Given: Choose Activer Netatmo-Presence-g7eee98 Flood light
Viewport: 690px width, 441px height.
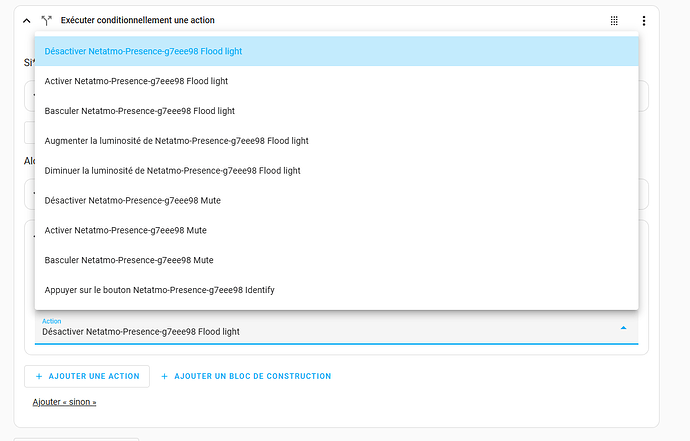Looking at the screenshot, I should pos(337,81).
